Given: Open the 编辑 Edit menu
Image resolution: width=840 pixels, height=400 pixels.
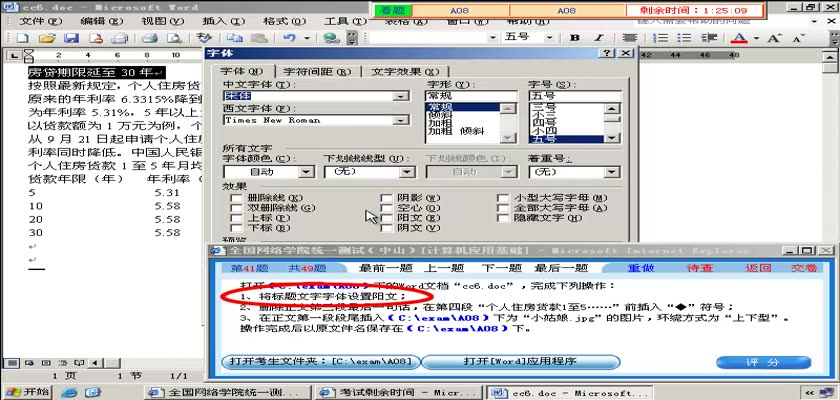Looking at the screenshot, I should [102, 21].
